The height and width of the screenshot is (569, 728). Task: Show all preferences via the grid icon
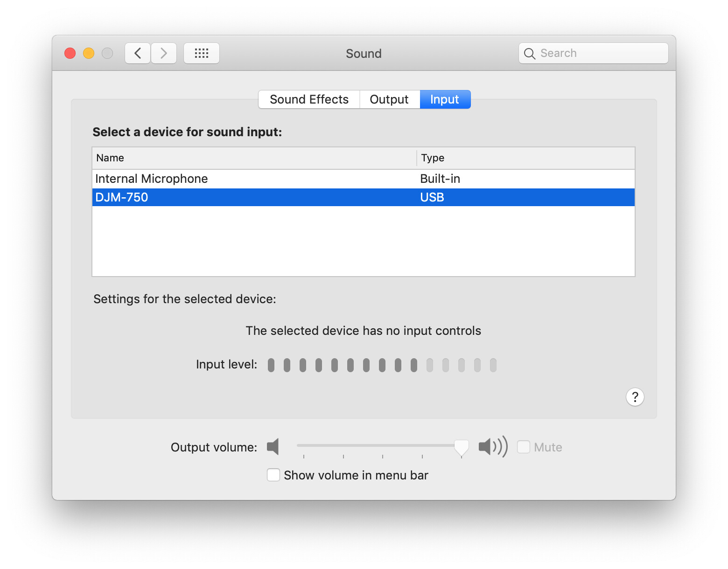coord(202,53)
